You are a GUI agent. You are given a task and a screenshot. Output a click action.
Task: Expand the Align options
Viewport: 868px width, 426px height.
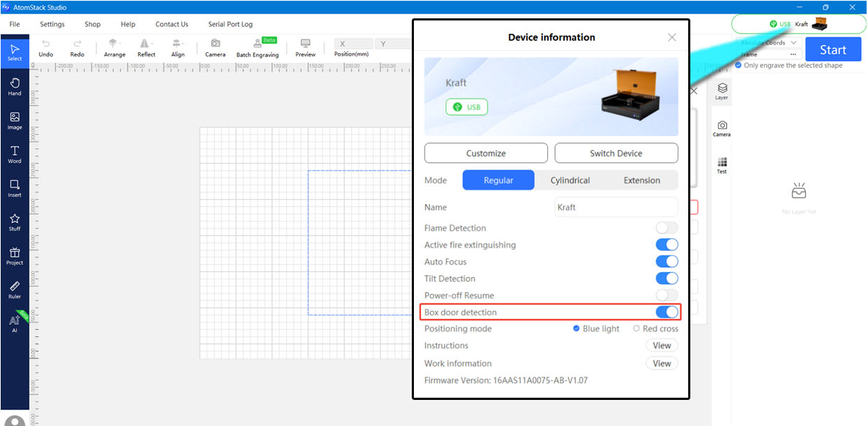pos(178,48)
